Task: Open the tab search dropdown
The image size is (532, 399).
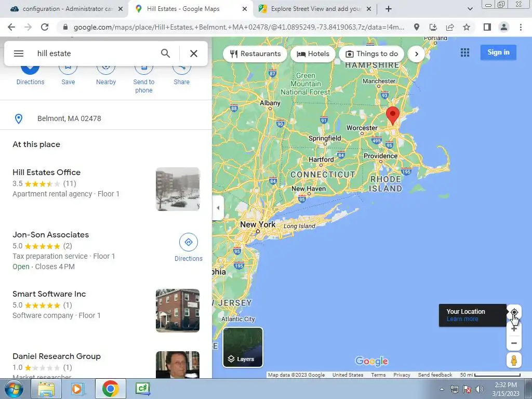Action: (470, 9)
